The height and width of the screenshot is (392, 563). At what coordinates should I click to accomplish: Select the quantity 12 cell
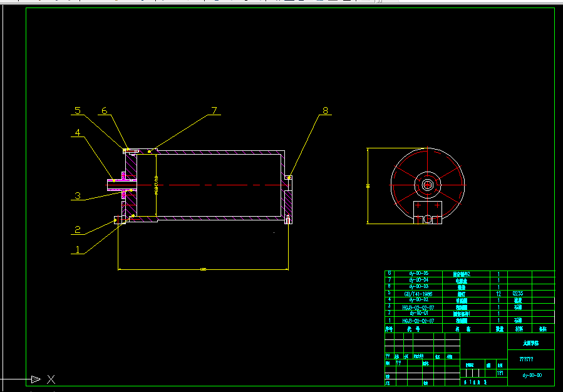tap(498, 294)
